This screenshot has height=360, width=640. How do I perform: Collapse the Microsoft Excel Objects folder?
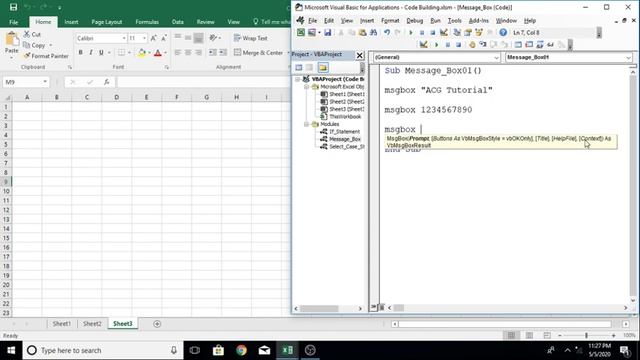coord(306,87)
